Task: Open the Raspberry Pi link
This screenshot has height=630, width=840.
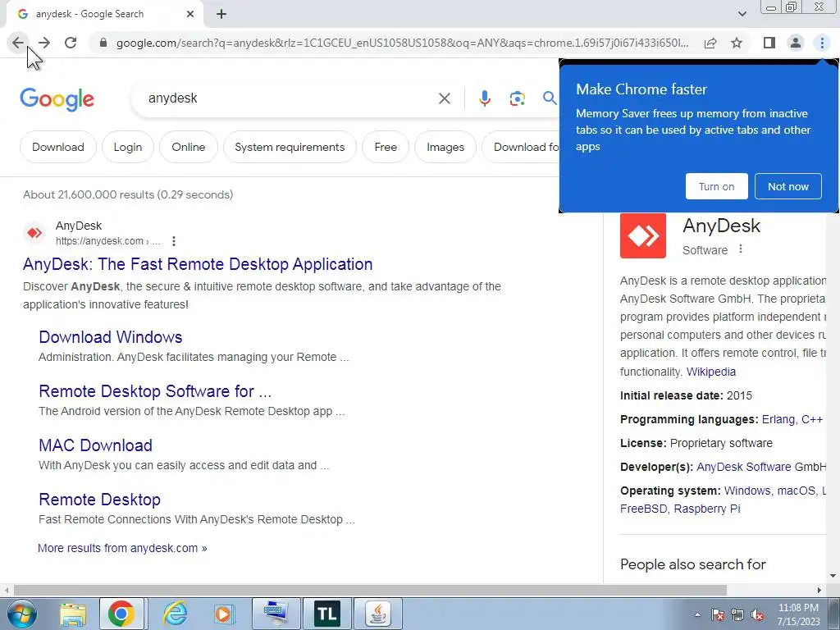Action: (x=707, y=509)
